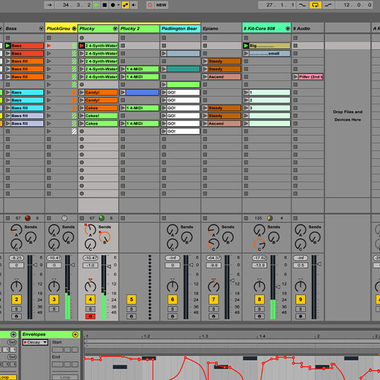
Task: Solo track 3 with its S button
Action: (54, 309)
